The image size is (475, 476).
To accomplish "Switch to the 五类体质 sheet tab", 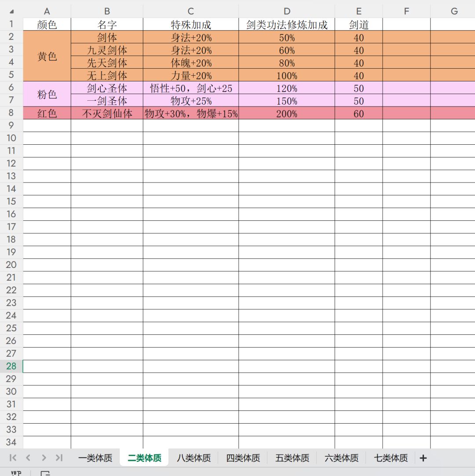I will (x=292, y=458).
